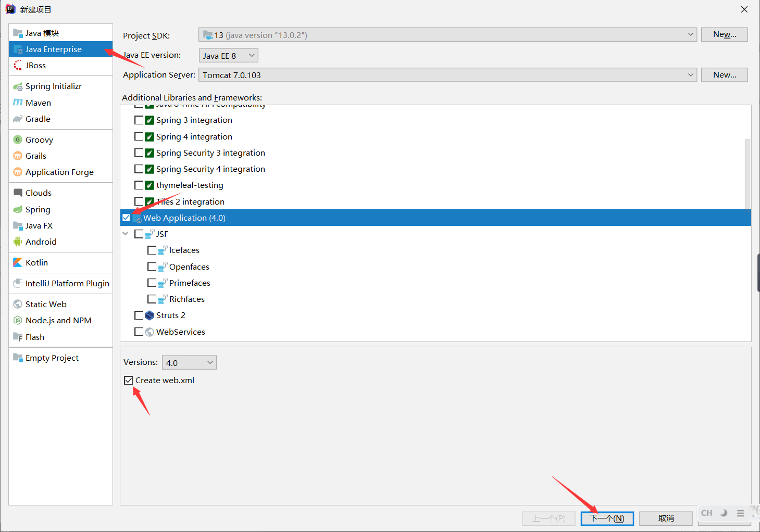Select the Android project type icon
This screenshot has width=760, height=532.
click(x=17, y=242)
